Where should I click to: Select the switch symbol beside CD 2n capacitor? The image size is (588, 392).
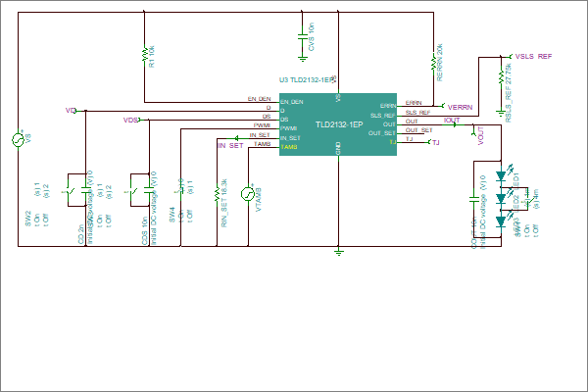pyautogui.click(x=70, y=190)
